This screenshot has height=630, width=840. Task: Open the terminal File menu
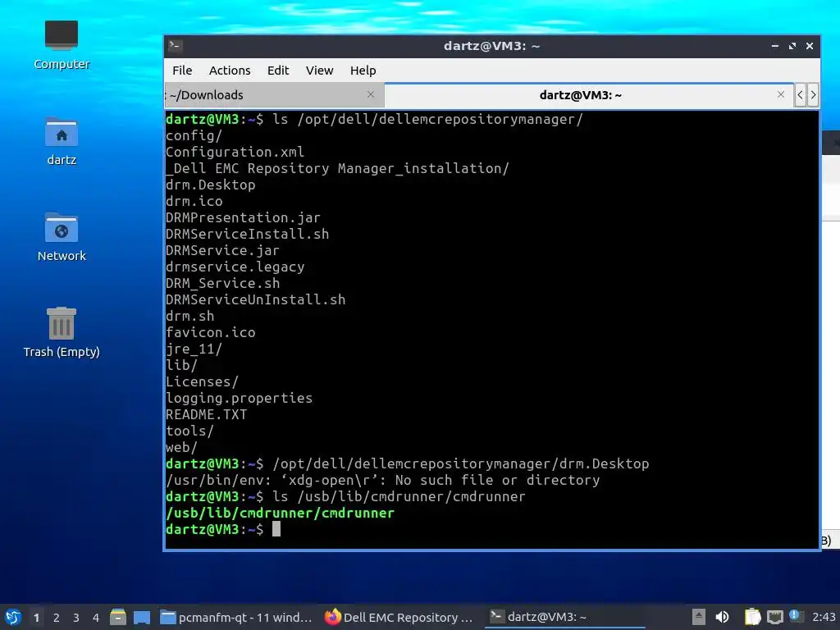pos(182,71)
